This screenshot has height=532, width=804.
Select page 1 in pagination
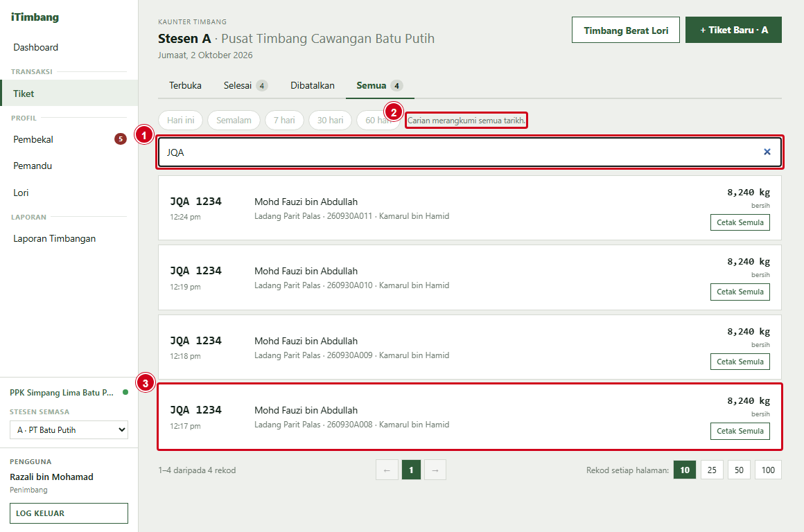[411, 470]
